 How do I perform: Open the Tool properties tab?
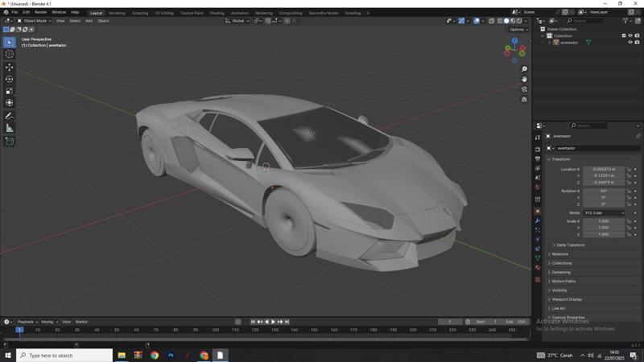coord(538,138)
